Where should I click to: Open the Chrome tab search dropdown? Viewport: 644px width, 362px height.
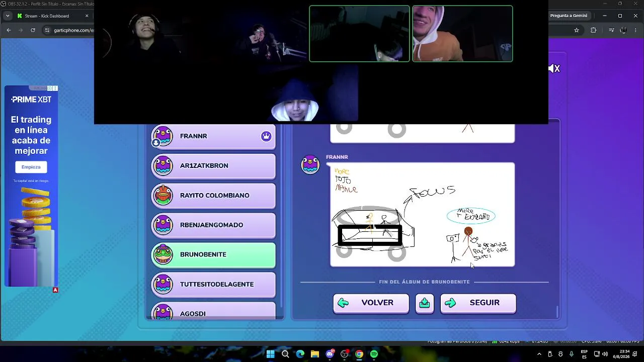pos(7,16)
